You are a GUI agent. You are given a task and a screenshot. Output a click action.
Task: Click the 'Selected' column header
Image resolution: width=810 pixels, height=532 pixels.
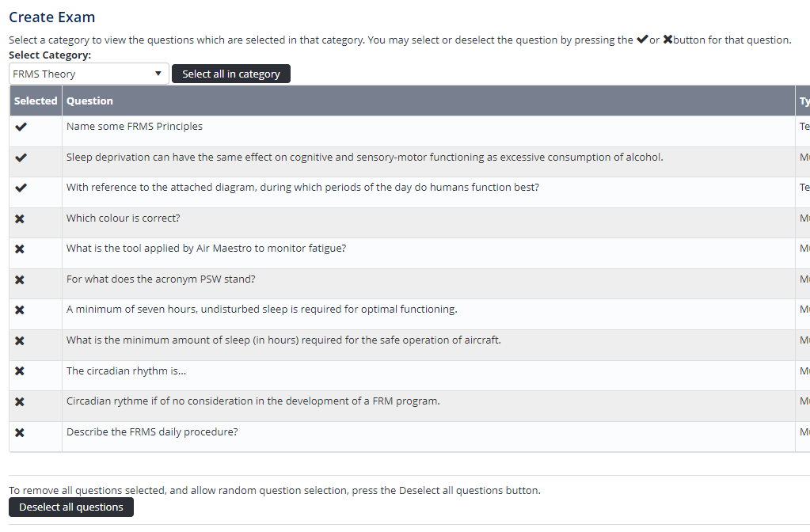click(36, 101)
